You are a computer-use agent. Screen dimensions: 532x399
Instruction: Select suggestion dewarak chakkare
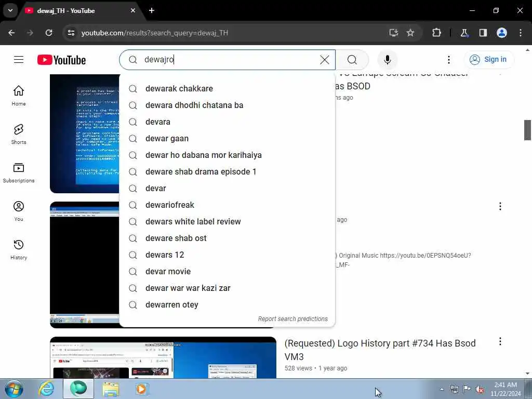coord(228,88)
